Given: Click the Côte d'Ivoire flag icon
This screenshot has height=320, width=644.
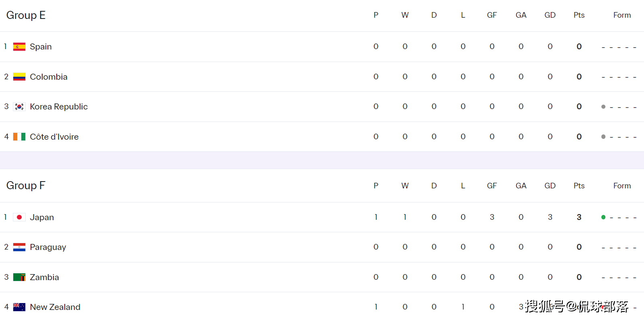Looking at the screenshot, I should (x=19, y=137).
